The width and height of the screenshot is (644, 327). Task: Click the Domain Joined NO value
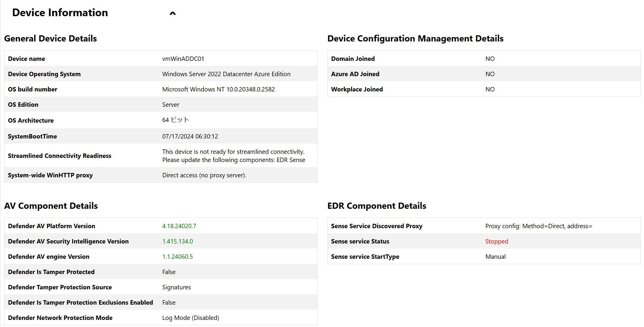coord(490,59)
